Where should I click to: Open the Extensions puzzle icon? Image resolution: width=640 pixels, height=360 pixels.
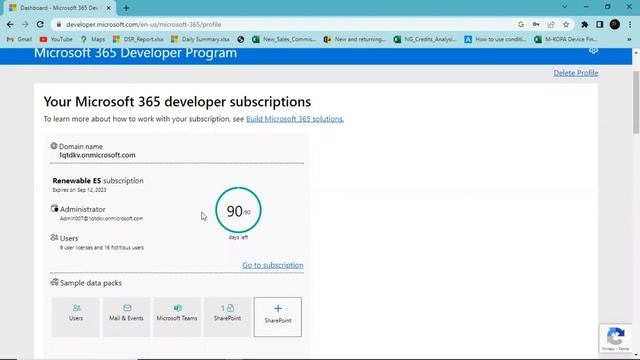point(584,24)
